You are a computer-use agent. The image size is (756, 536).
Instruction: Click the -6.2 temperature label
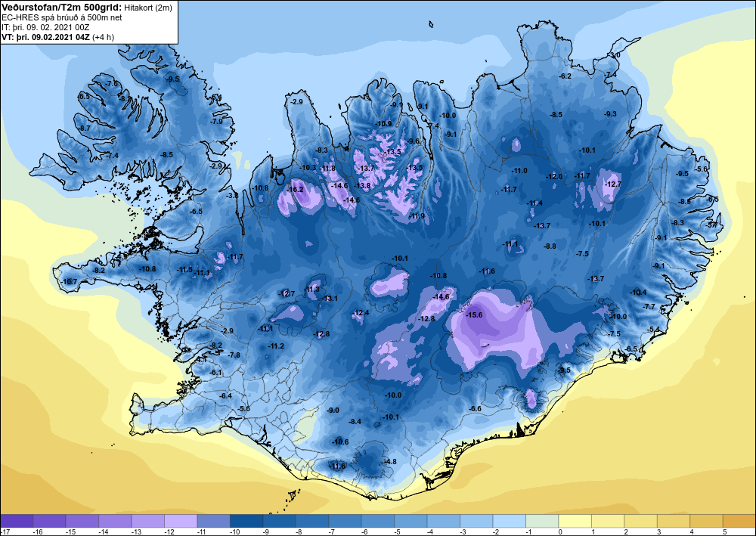(565, 76)
